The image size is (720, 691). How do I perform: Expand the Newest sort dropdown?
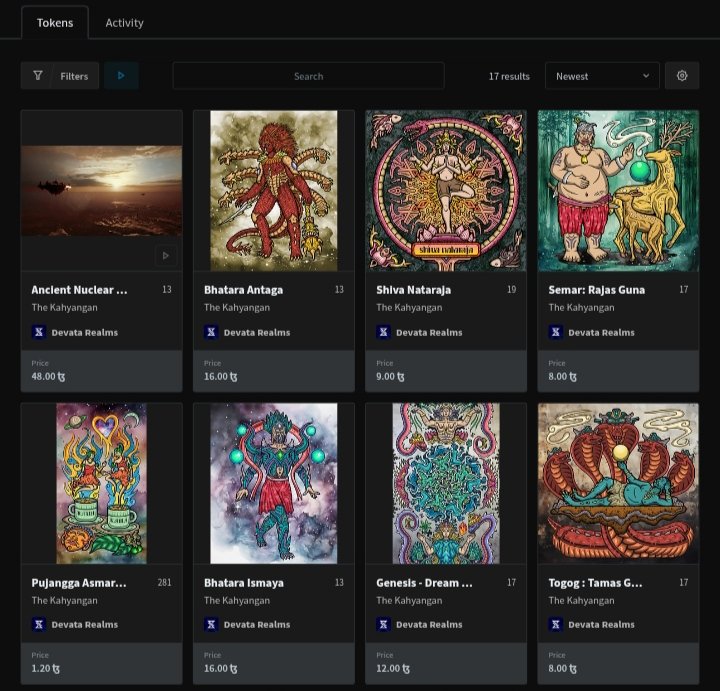tap(602, 76)
